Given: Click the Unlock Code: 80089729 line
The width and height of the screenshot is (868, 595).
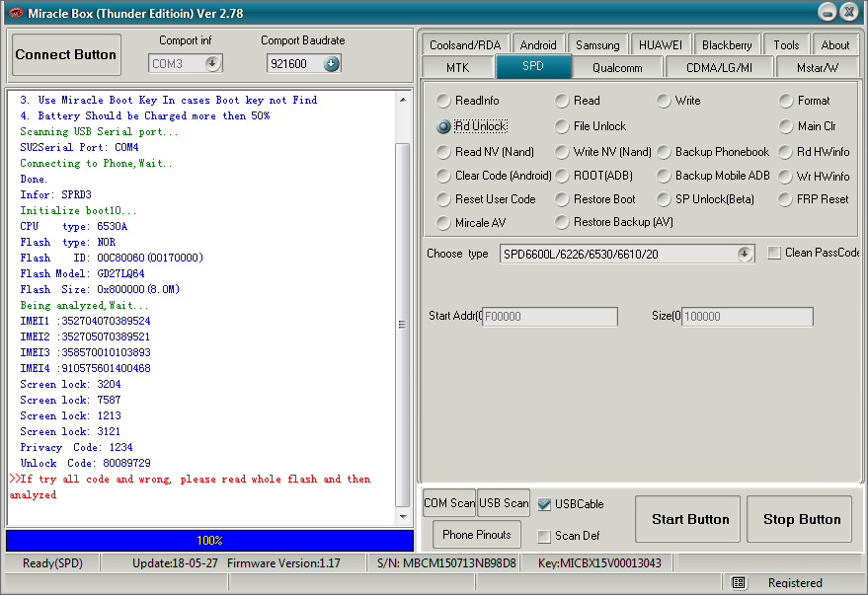Looking at the screenshot, I should pyautogui.click(x=85, y=463).
